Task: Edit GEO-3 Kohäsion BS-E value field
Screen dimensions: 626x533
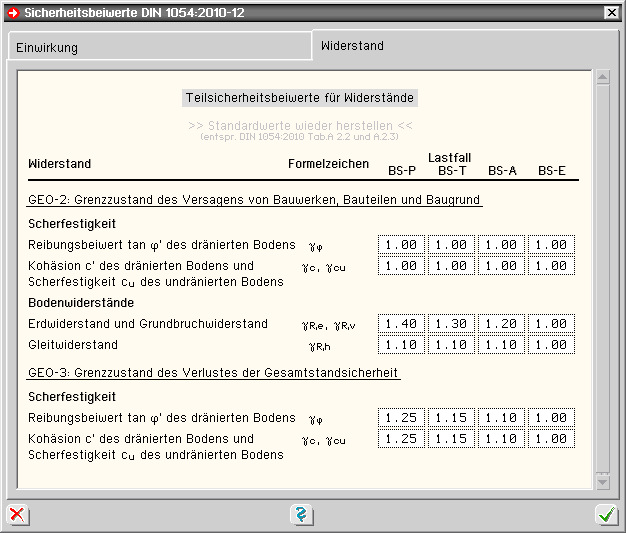Action: 552,438
